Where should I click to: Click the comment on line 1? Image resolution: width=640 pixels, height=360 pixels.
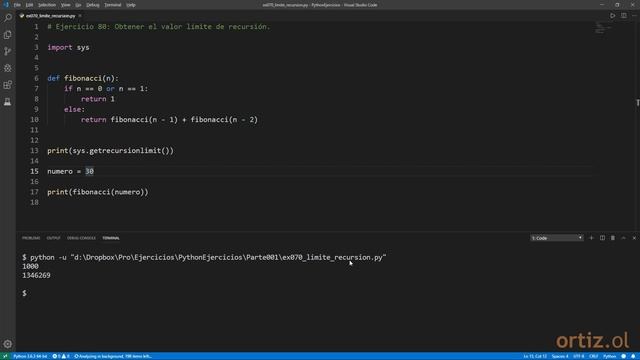click(x=159, y=27)
